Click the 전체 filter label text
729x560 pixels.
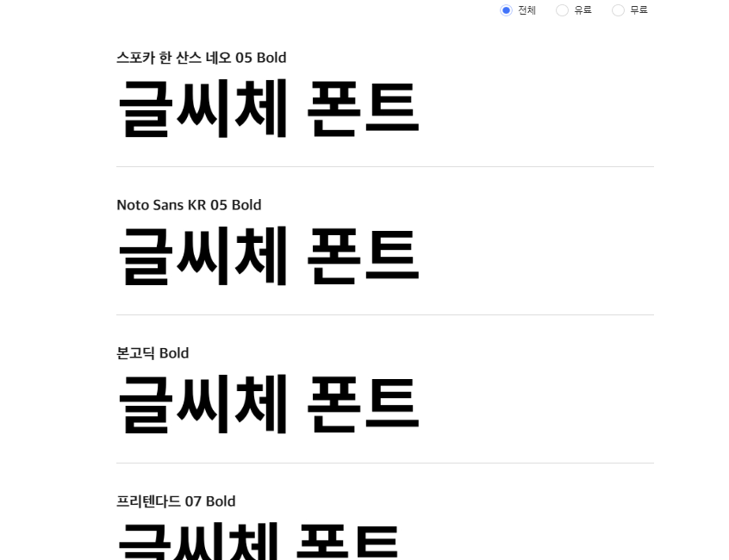[x=525, y=10]
